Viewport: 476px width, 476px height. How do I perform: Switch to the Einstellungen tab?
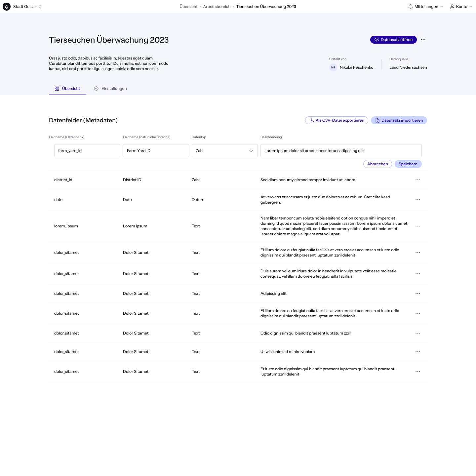point(110,89)
